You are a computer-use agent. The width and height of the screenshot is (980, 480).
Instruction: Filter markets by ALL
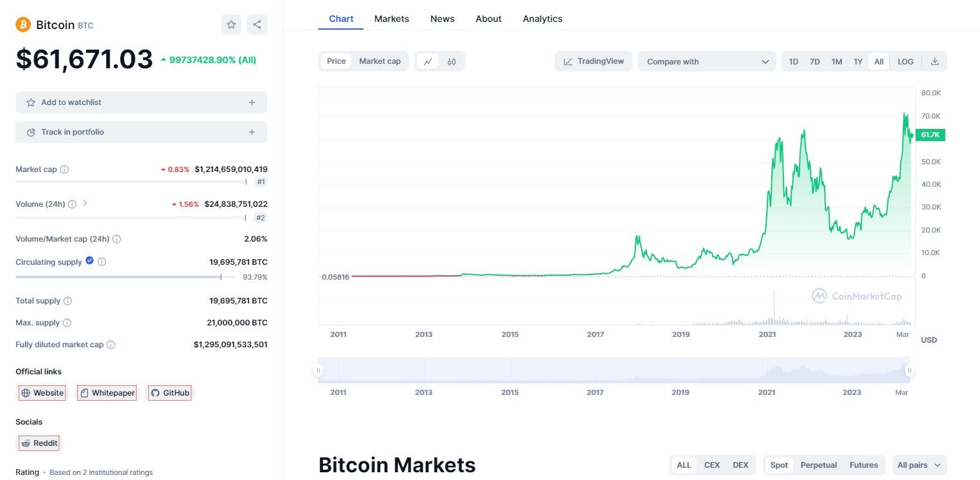click(x=684, y=465)
